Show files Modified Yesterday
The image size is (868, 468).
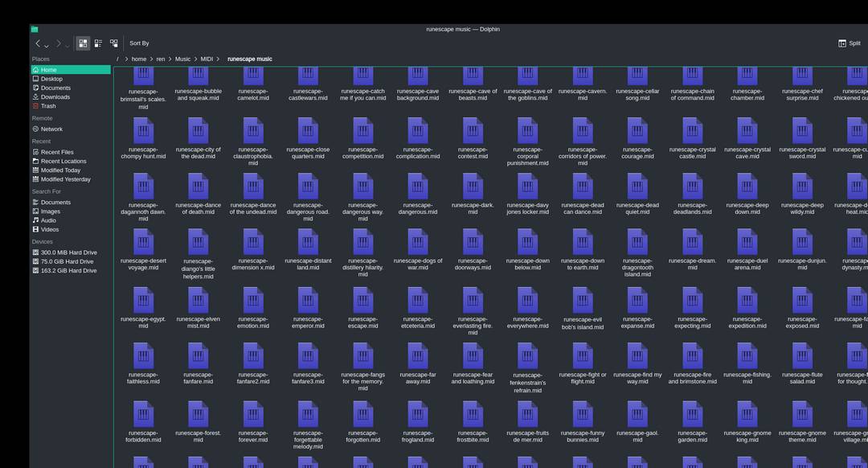[x=71, y=179]
